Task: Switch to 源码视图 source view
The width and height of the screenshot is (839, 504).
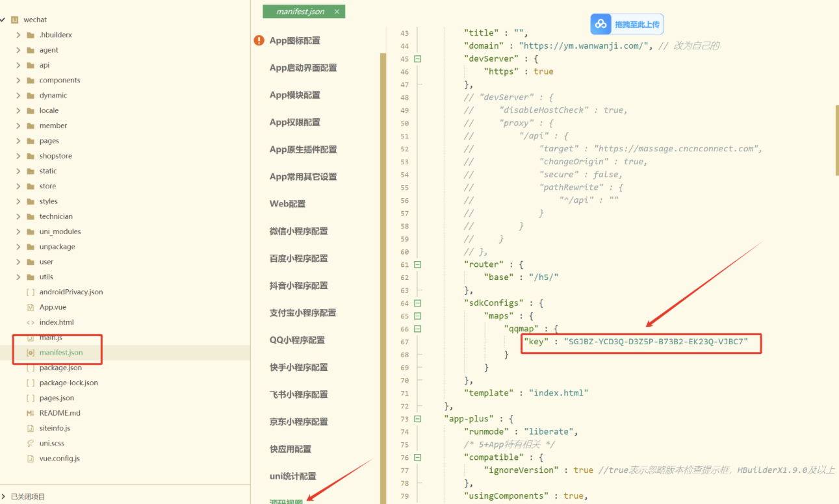Action: pos(287,501)
